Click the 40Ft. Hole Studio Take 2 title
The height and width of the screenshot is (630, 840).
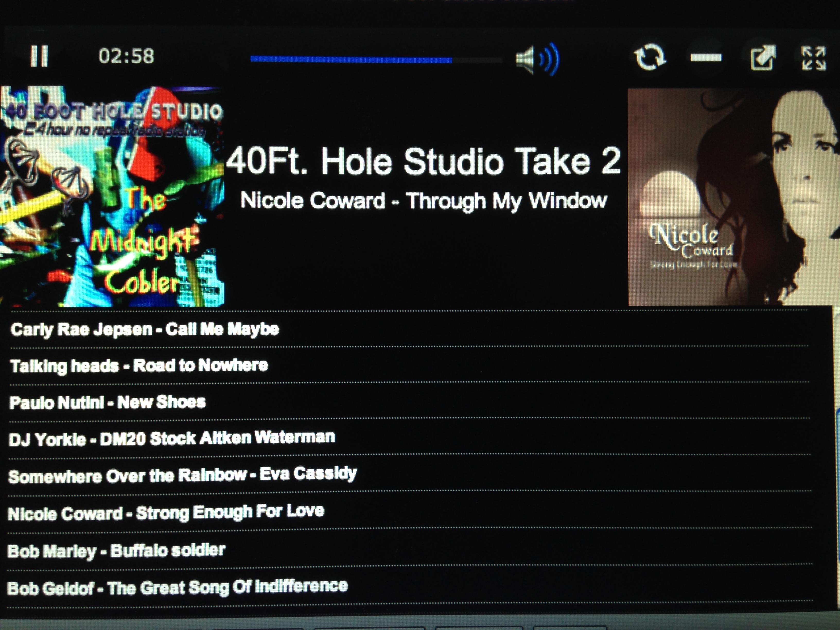pos(423,161)
